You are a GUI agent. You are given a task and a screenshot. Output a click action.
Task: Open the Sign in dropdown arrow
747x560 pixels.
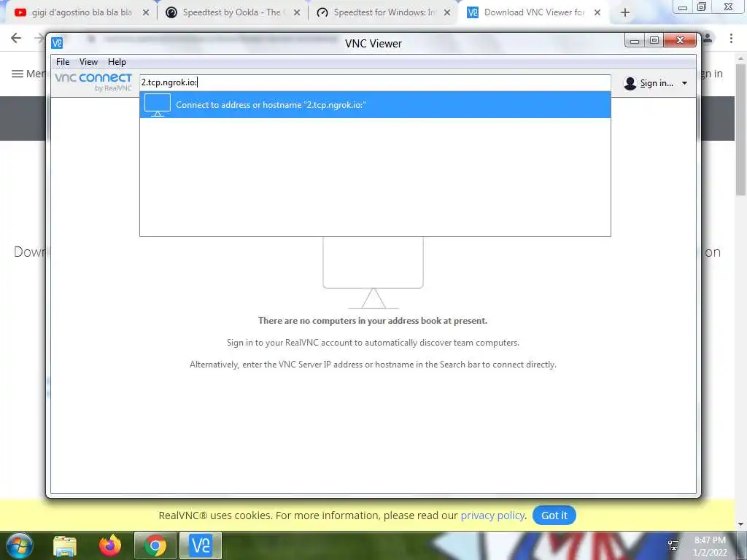[684, 83]
